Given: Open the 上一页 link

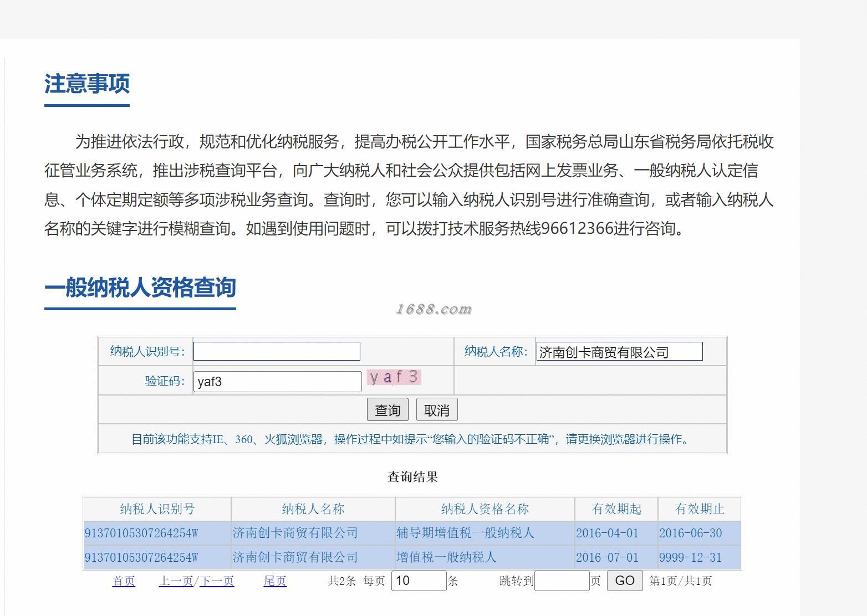Looking at the screenshot, I should tap(176, 581).
